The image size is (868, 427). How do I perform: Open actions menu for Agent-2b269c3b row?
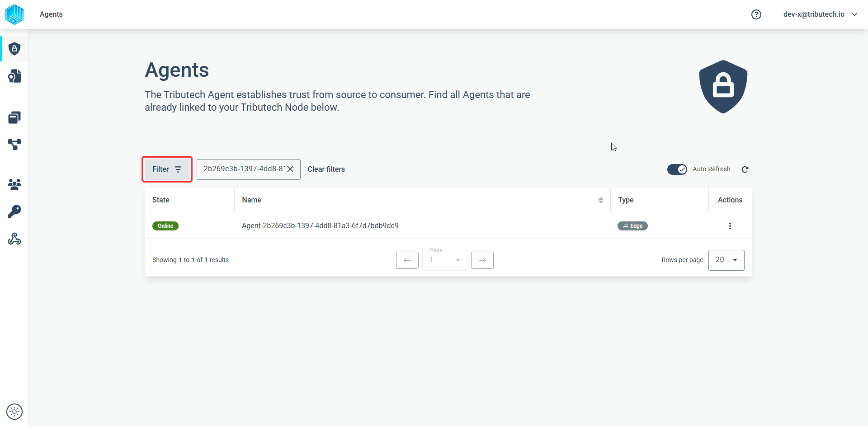click(730, 226)
